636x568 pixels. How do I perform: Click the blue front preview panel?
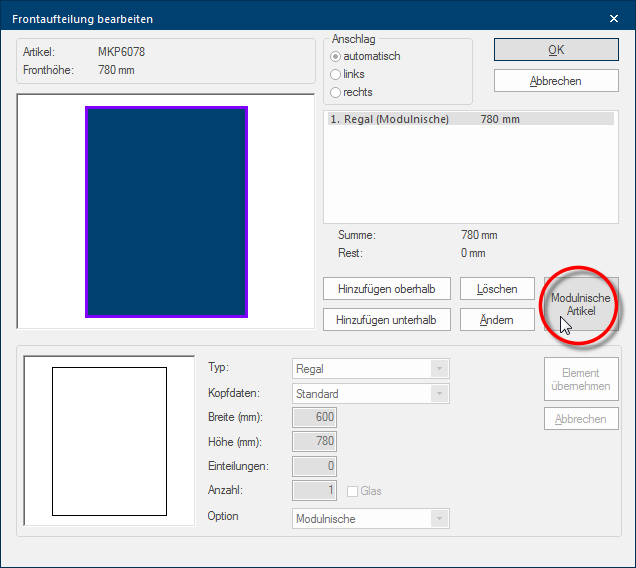[166, 212]
